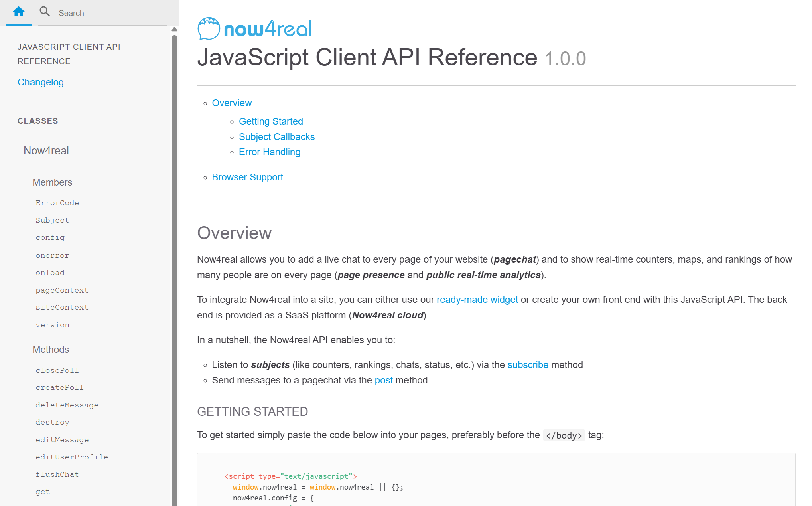812x506 pixels.
Task: Open the Getting Started section
Action: click(x=271, y=121)
